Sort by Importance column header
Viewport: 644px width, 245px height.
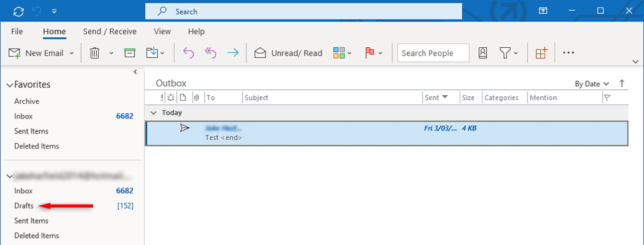click(162, 98)
